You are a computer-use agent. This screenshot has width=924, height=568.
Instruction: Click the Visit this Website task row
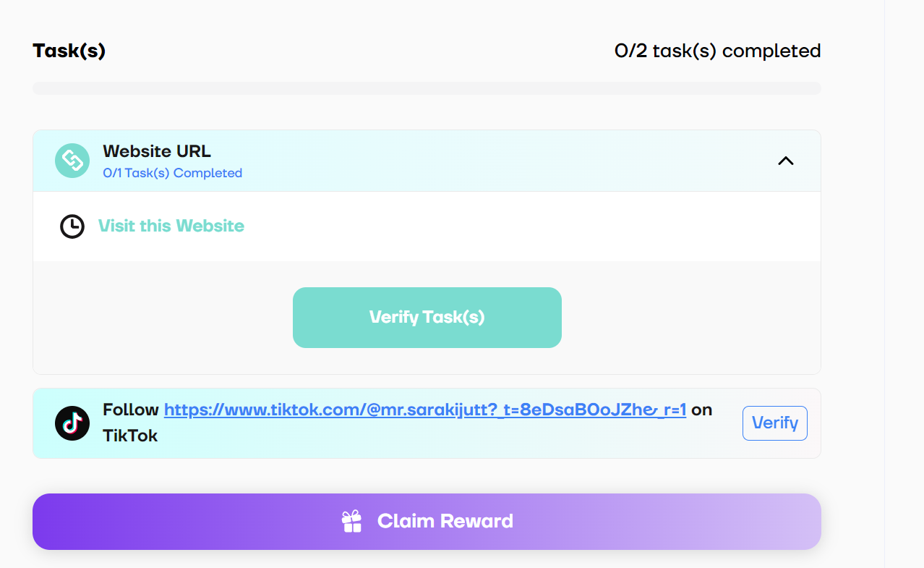427,226
